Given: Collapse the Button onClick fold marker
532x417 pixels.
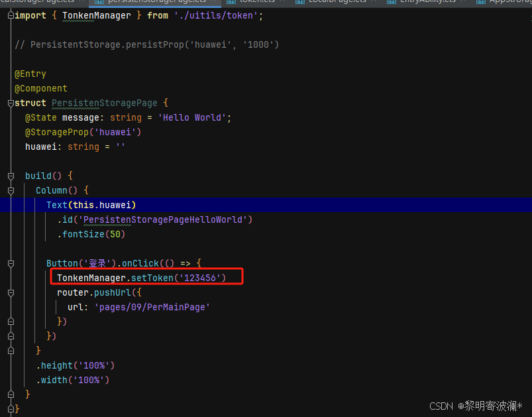Looking at the screenshot, I should pos(11,263).
